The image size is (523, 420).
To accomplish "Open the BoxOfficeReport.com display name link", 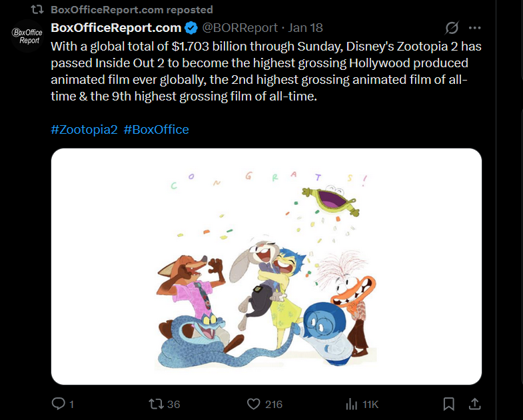I will (116, 28).
